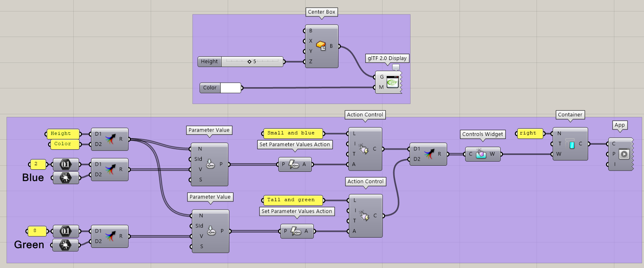The width and height of the screenshot is (644, 268).
Task: Open the white Color swatch
Action: [231, 88]
